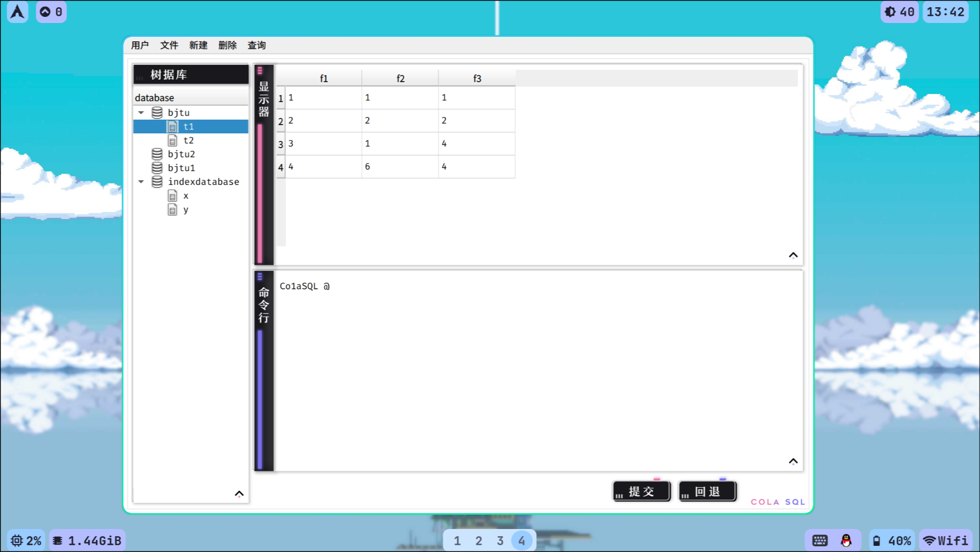
Task: Click the Wifi status indicator
Action: 946,540
